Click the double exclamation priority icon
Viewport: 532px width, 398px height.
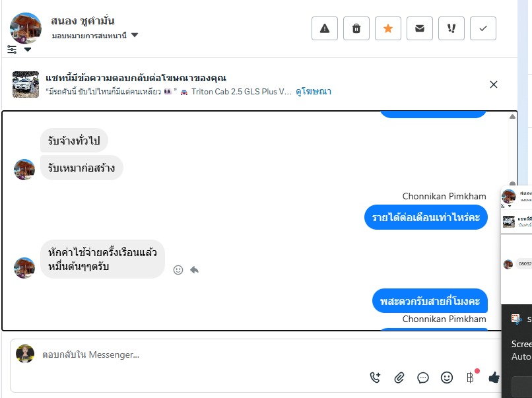tap(451, 28)
